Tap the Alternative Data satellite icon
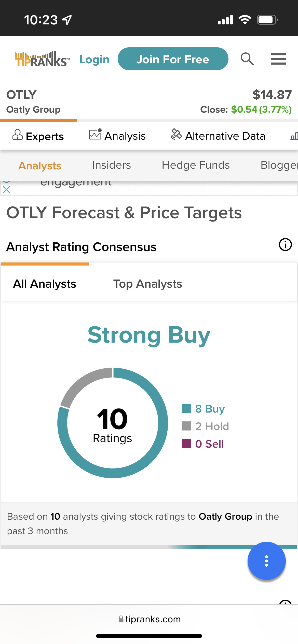The width and height of the screenshot is (298, 644). pos(176,134)
